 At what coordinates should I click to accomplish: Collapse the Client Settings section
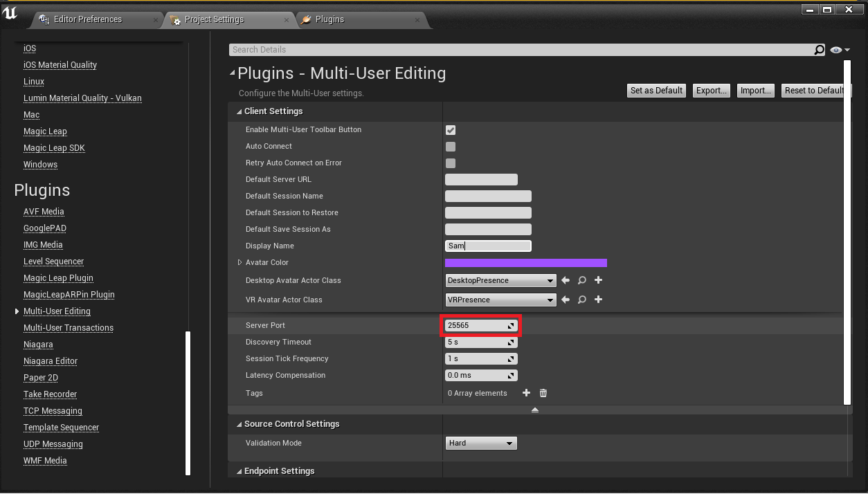pos(239,111)
